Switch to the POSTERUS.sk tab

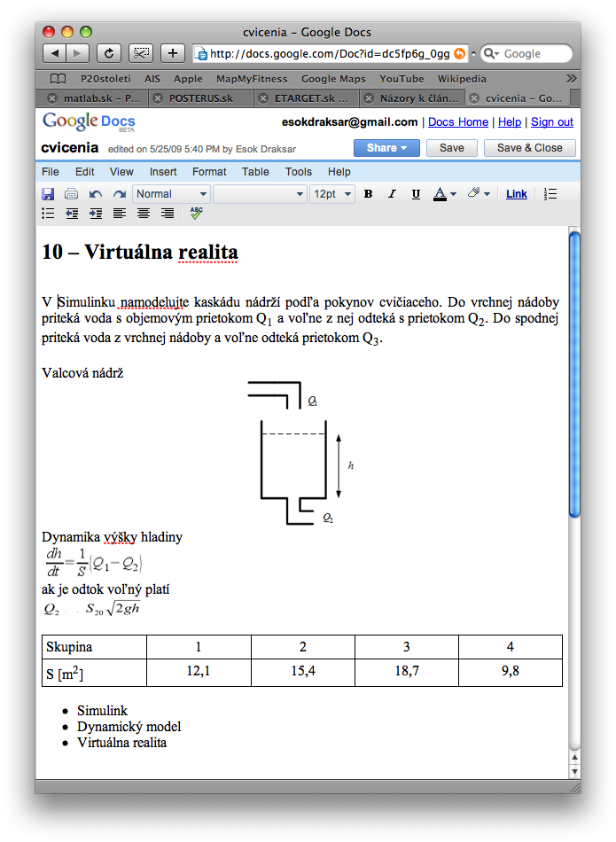tap(201, 98)
